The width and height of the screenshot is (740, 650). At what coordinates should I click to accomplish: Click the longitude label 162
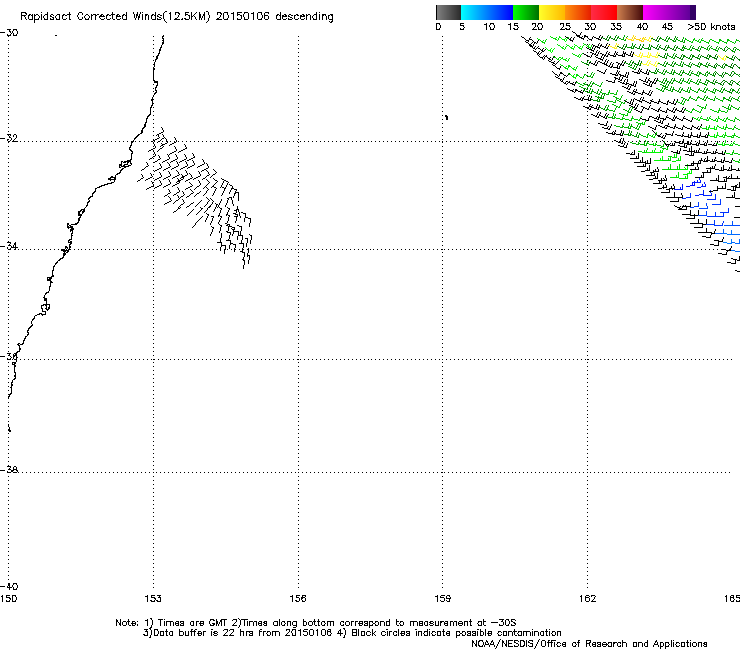point(588,599)
